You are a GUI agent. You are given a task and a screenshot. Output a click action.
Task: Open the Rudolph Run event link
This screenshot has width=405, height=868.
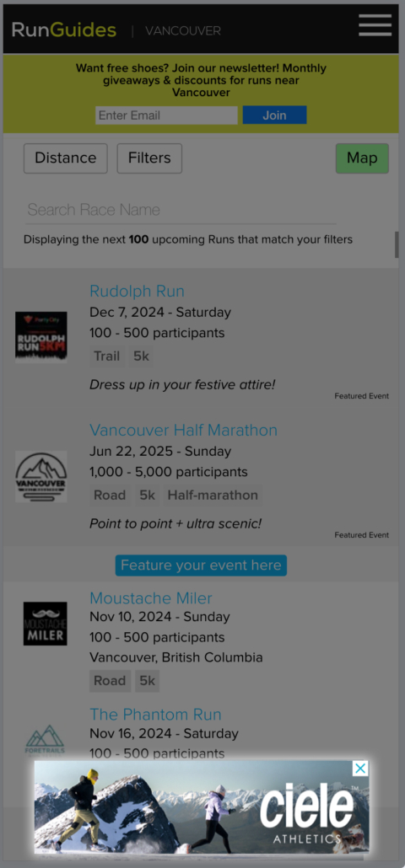click(x=137, y=292)
